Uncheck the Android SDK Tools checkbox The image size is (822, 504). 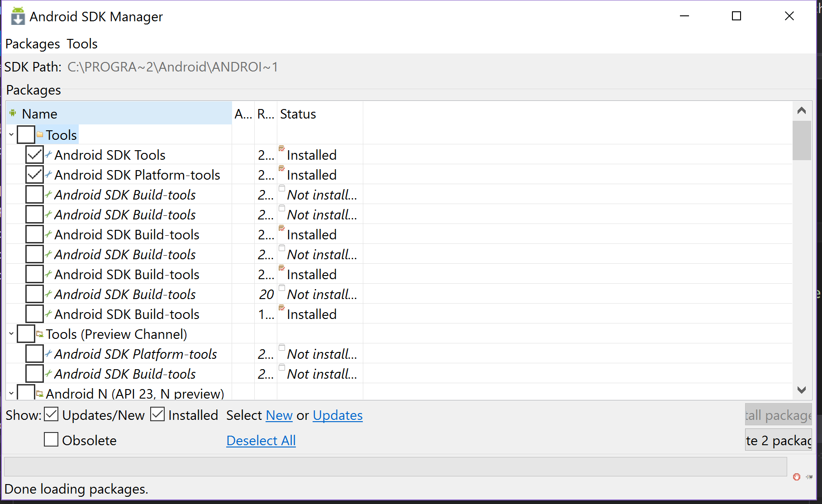point(34,155)
